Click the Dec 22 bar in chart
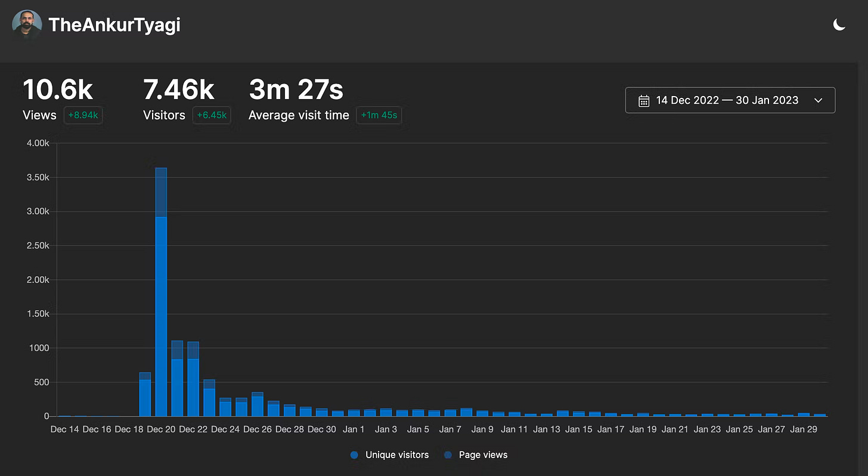Viewport: 868px width, 476px height. point(193,379)
